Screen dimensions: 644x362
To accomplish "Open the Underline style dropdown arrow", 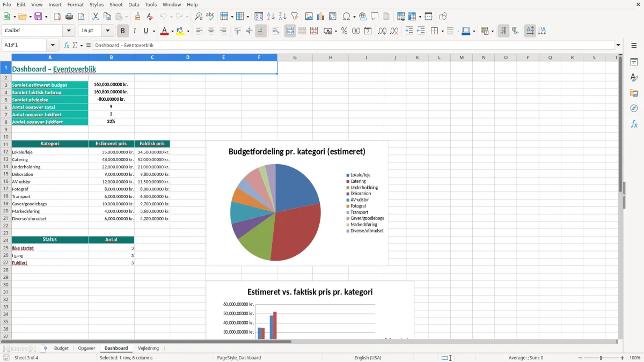I will point(153,31).
